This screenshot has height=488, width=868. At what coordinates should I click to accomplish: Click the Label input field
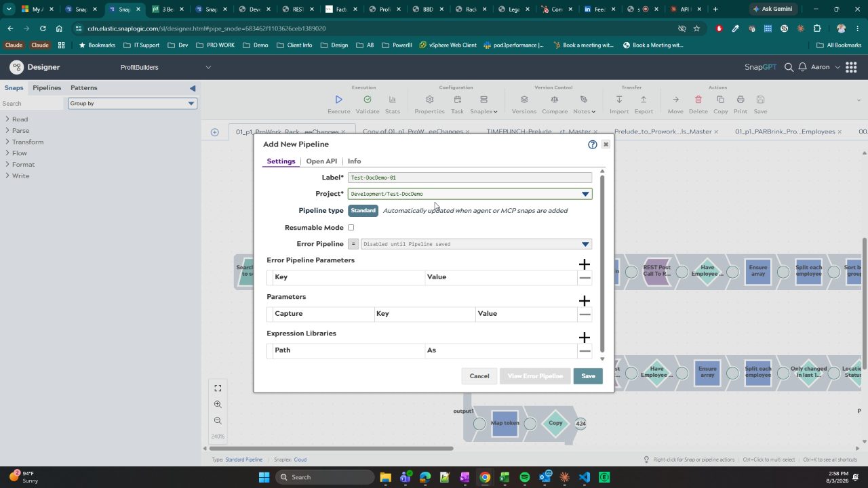469,178
